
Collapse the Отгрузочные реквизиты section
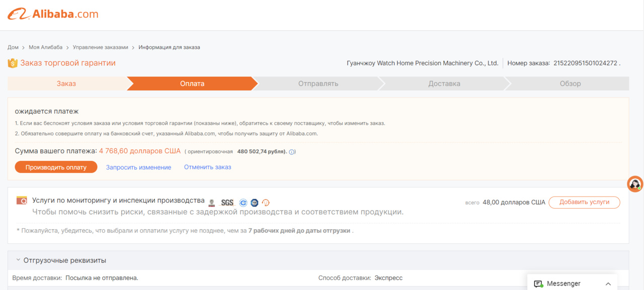point(18,260)
